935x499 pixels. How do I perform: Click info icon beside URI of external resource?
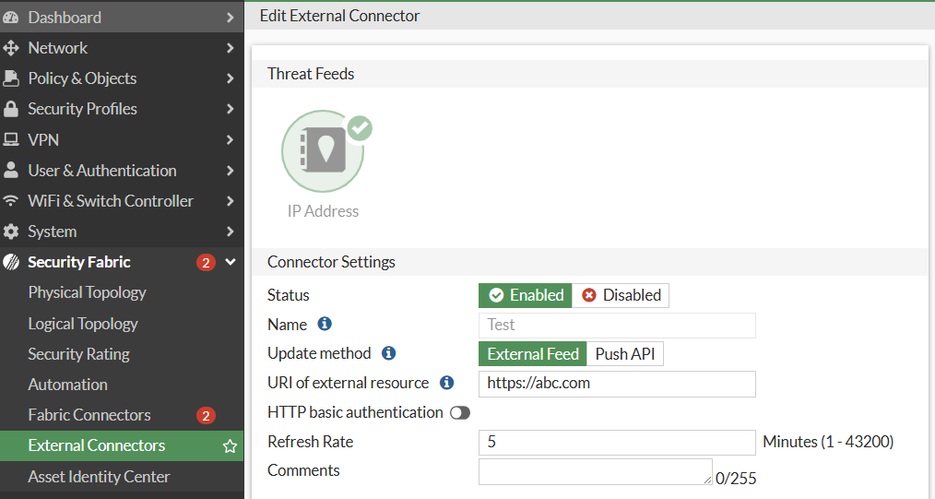click(447, 382)
